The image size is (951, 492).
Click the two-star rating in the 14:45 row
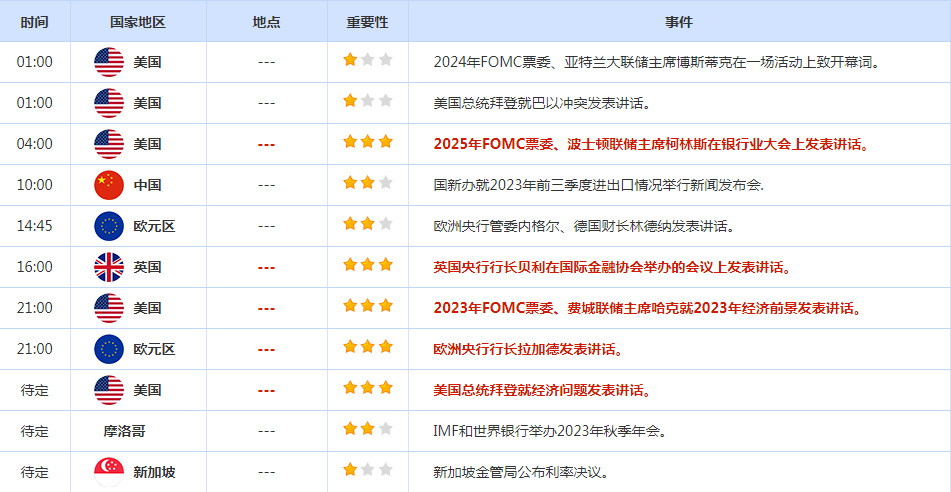tap(368, 224)
